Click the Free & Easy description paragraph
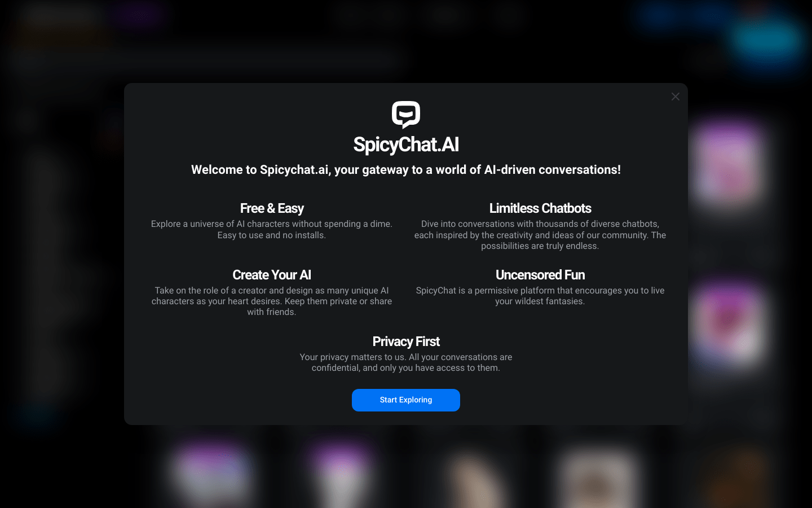The width and height of the screenshot is (812, 508). click(272, 230)
